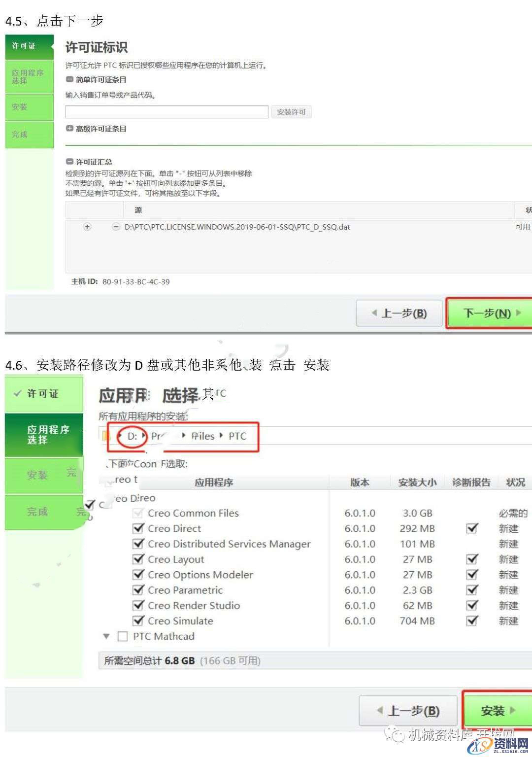The height and width of the screenshot is (758, 532).
Task: Enable the PTC Mathcad checkbox
Action: (122, 636)
